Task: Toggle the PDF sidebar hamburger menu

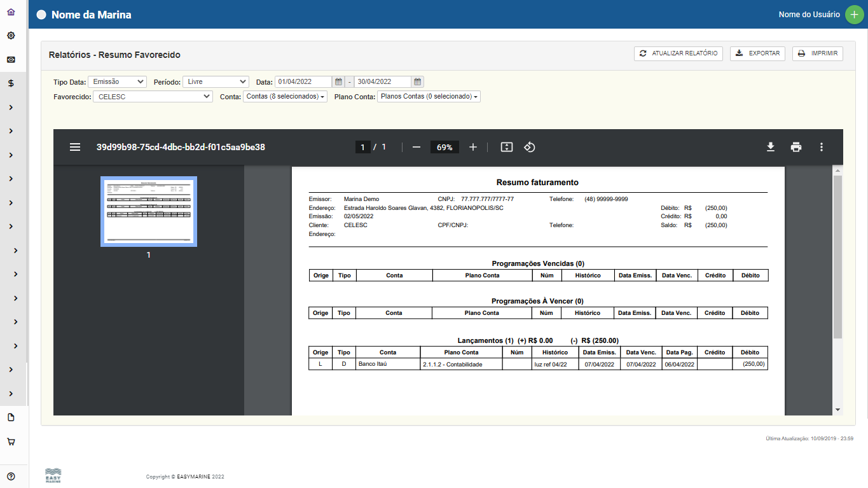Action: (x=75, y=147)
